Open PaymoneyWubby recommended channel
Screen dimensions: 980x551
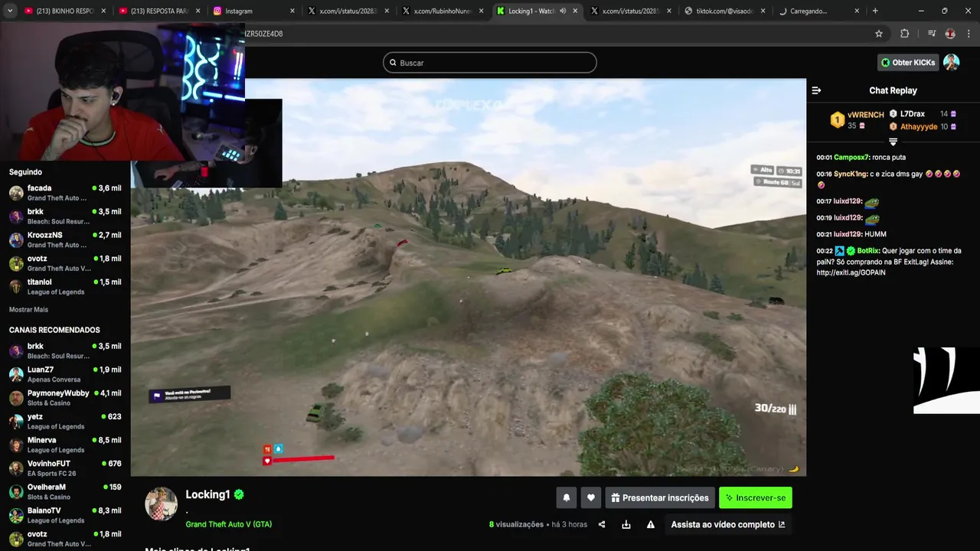pyautogui.click(x=65, y=398)
